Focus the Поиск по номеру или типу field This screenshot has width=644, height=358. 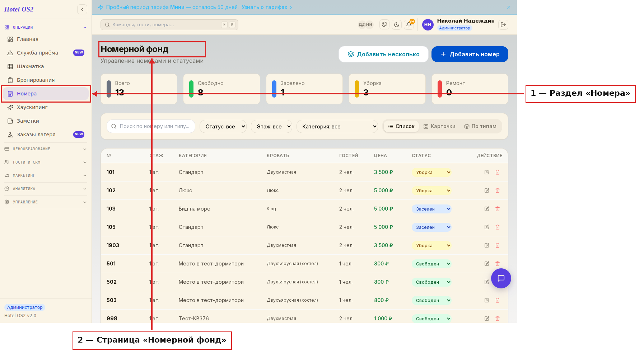pos(151,126)
